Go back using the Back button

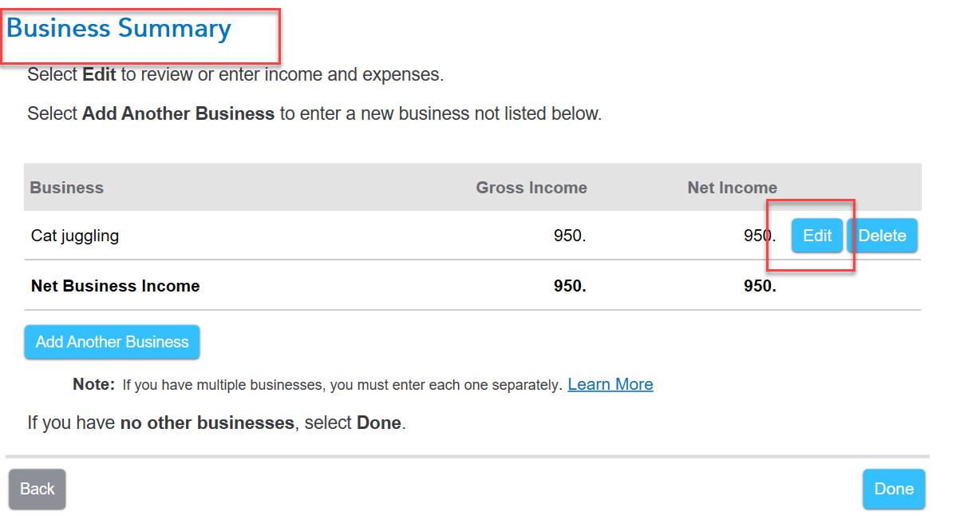point(38,489)
